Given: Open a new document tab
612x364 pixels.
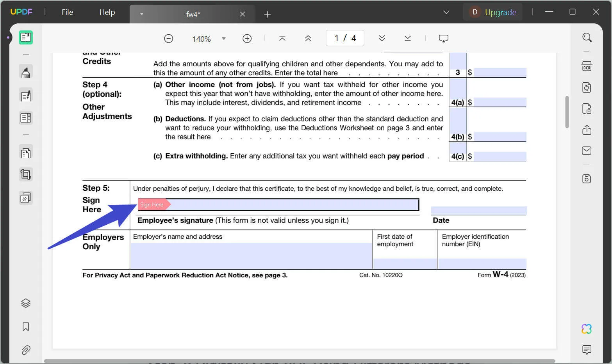Looking at the screenshot, I should pos(267,14).
